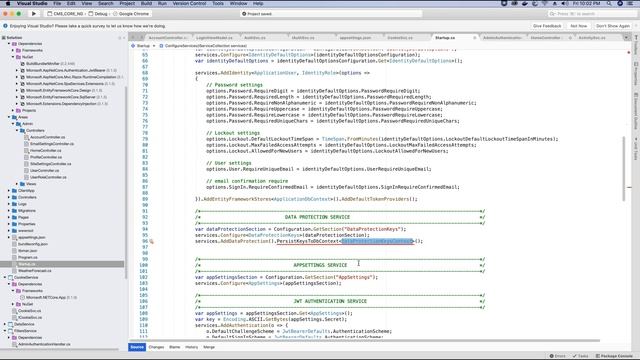
Task: Click the editor horizontal scrollbar
Action: pos(364,340)
